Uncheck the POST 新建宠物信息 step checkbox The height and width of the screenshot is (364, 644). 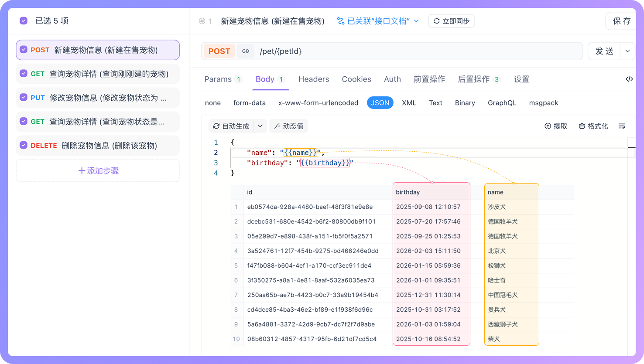click(24, 50)
